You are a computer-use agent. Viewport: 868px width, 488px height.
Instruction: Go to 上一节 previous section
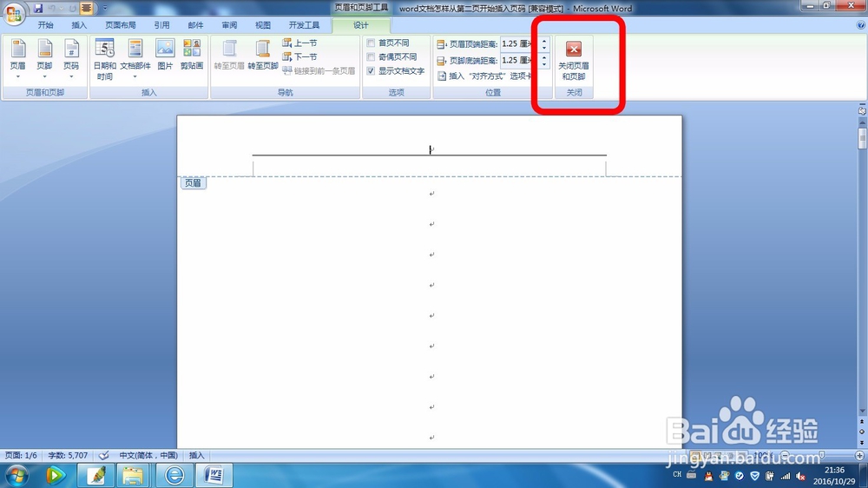(299, 43)
